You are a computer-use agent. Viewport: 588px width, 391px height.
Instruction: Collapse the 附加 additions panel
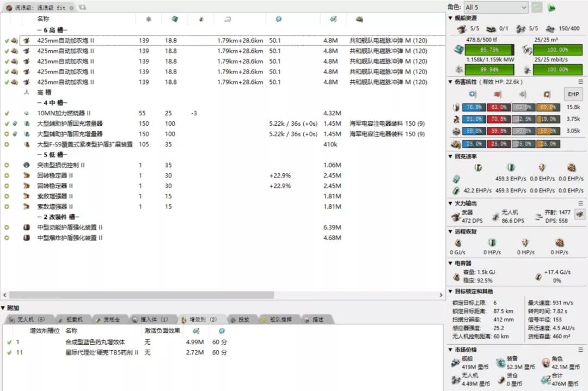(x=3, y=308)
